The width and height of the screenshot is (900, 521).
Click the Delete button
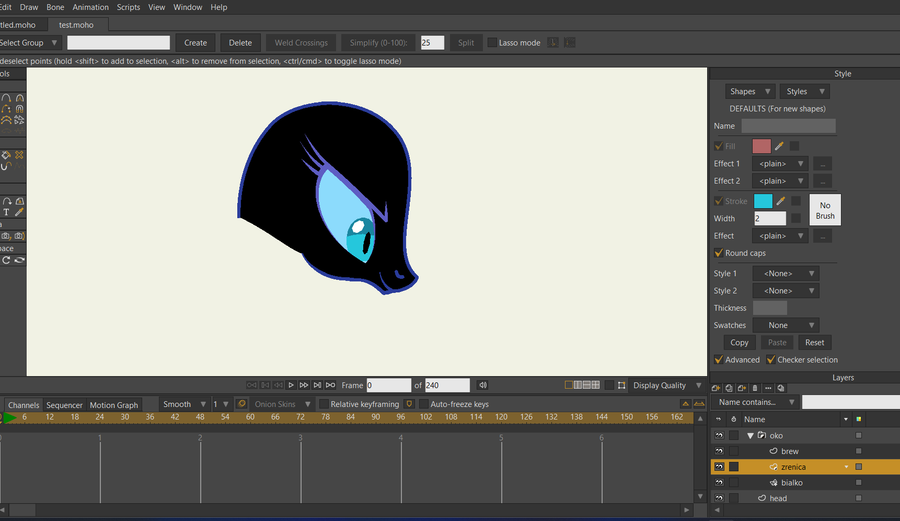[x=240, y=42]
